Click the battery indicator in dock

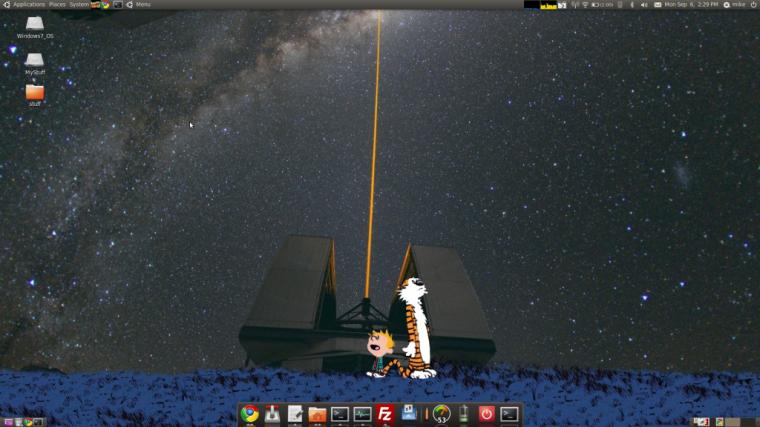pyautogui.click(x=463, y=414)
